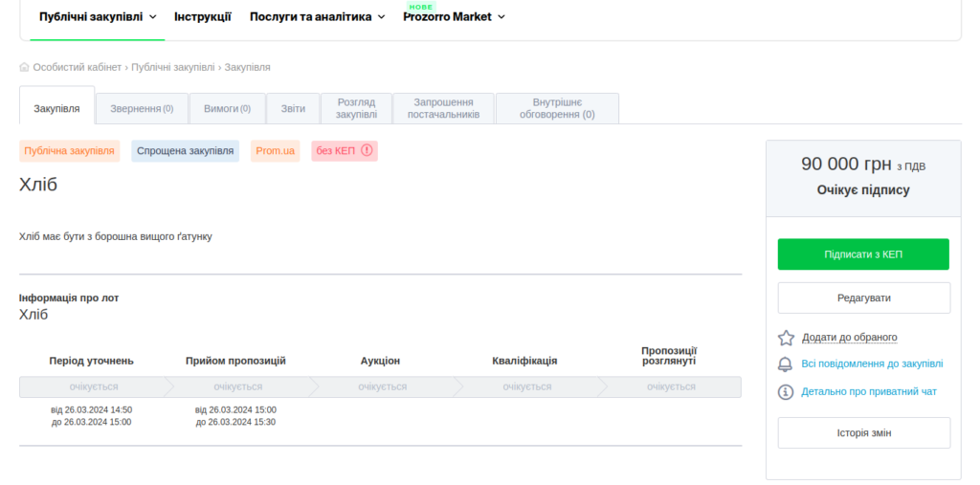Viewport: 980px width, 485px height.
Task: Click the info icon for private chat
Action: 786,392
